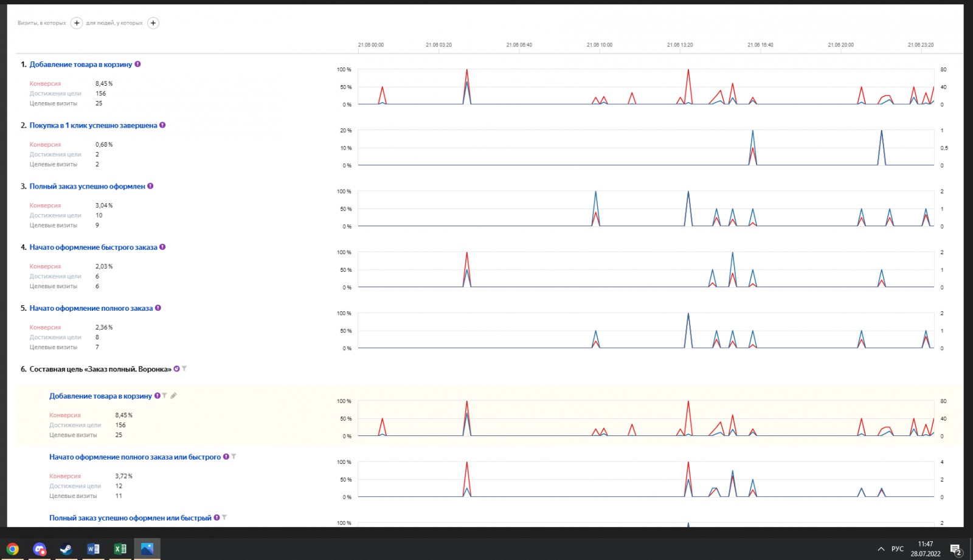
Task: Open step 'Полный заказ успешно оформлен или быстрый'
Action: coord(130,518)
